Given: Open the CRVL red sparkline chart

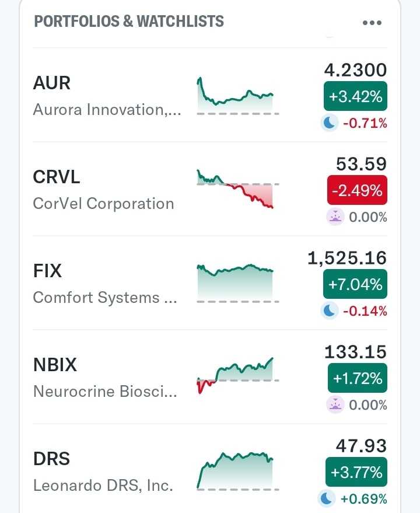Looking at the screenshot, I should 237,189.
